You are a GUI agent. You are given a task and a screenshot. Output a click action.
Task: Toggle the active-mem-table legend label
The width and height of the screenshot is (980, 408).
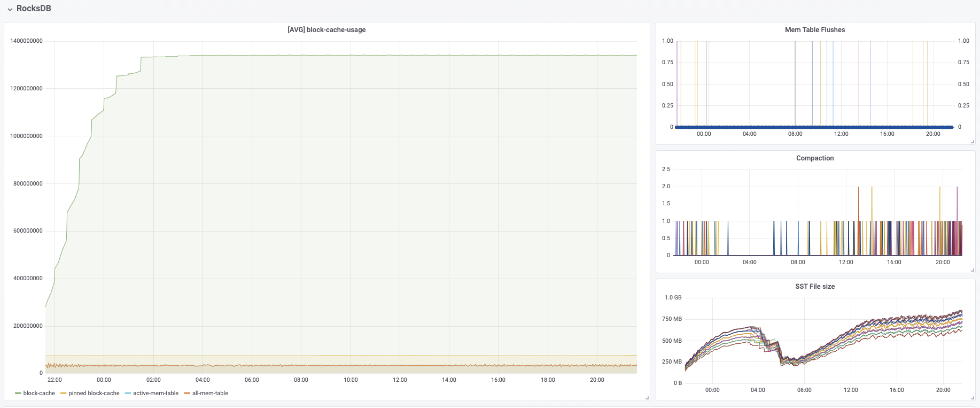point(155,393)
